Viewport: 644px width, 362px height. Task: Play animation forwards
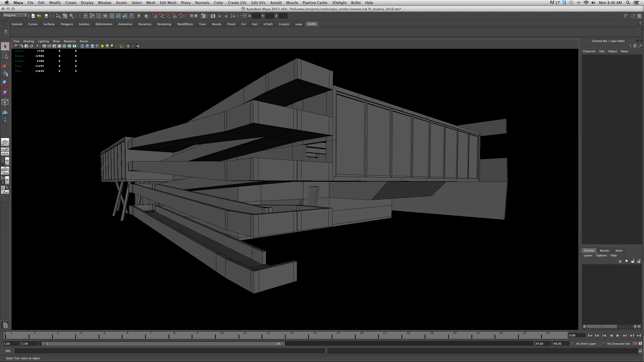(x=618, y=336)
